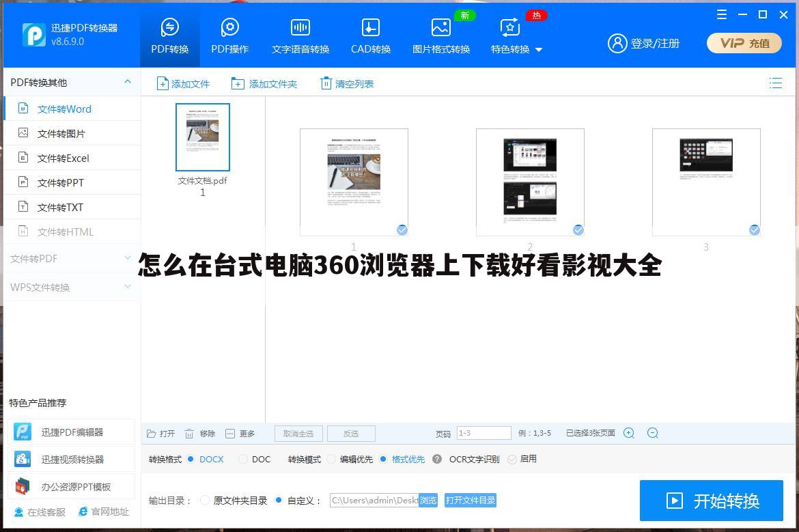
Task: Uncheck page 3 preview checkmark
Action: point(754,230)
